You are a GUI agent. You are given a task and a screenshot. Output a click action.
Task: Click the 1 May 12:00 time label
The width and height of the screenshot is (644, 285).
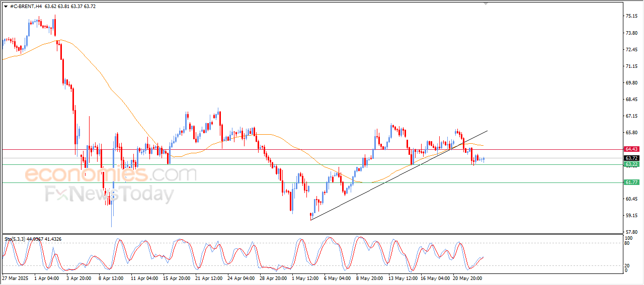pyautogui.click(x=305, y=278)
